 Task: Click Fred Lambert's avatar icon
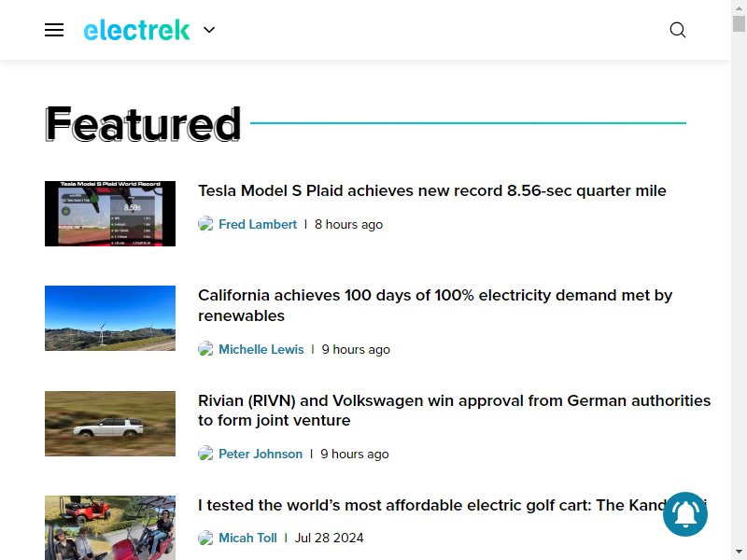point(205,224)
